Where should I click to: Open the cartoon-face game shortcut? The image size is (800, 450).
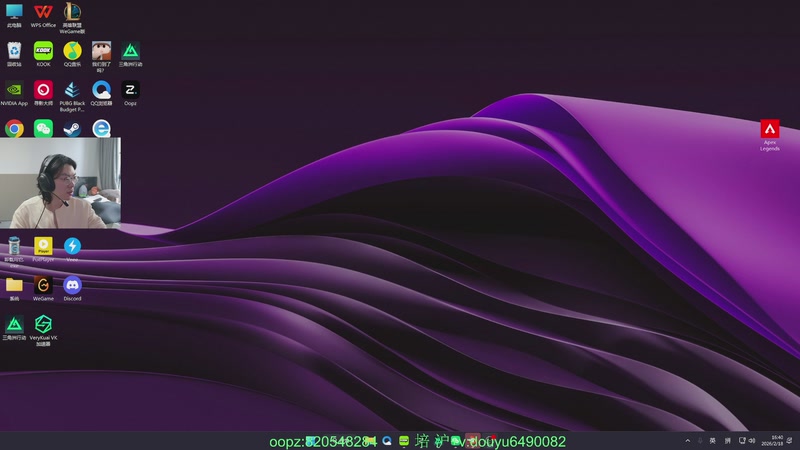102,56
